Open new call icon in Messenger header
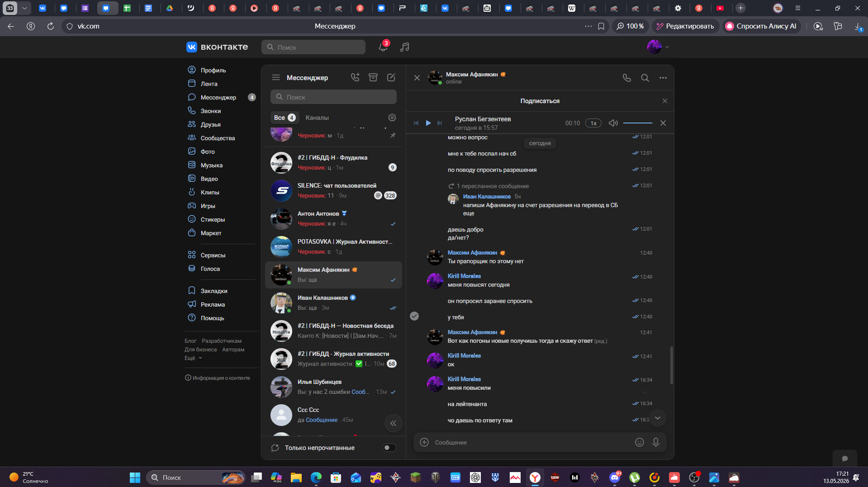The image size is (868, 487). tap(355, 77)
